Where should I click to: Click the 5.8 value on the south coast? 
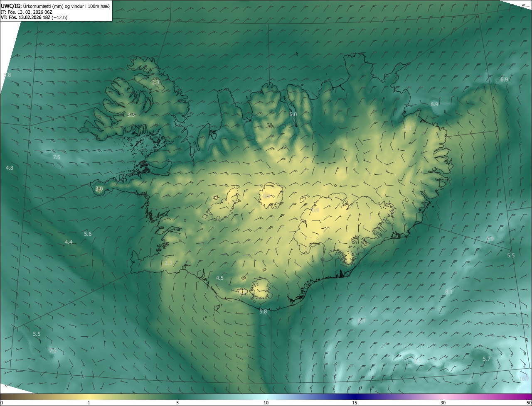(x=263, y=312)
